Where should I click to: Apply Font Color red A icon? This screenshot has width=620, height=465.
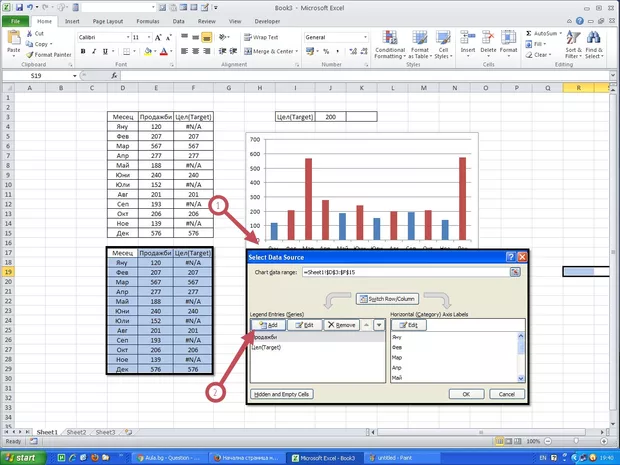coord(164,51)
